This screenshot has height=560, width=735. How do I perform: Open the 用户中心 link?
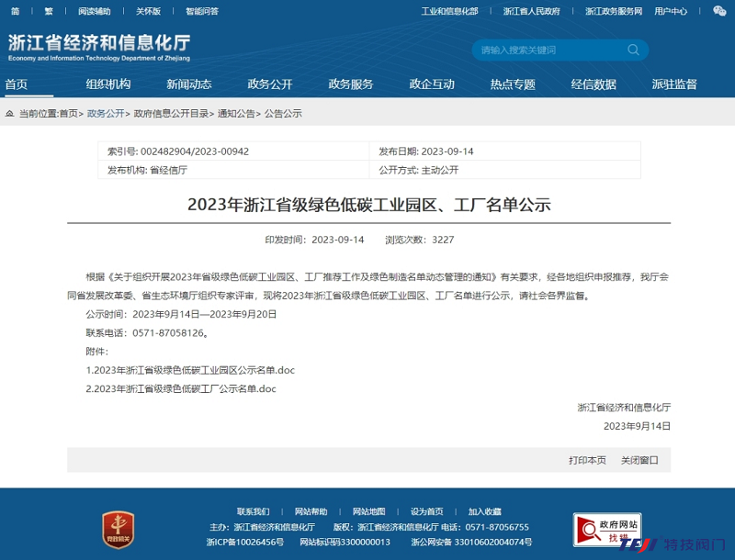coord(671,11)
